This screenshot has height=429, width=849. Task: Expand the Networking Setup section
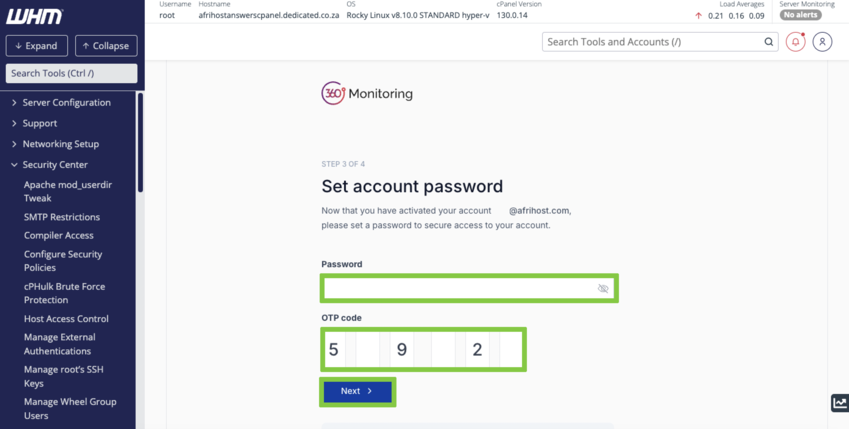point(60,144)
